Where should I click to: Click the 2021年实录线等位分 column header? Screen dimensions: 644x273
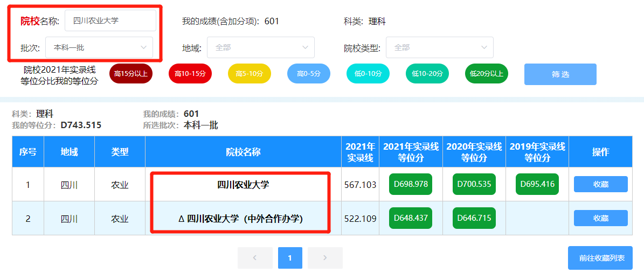click(x=411, y=152)
